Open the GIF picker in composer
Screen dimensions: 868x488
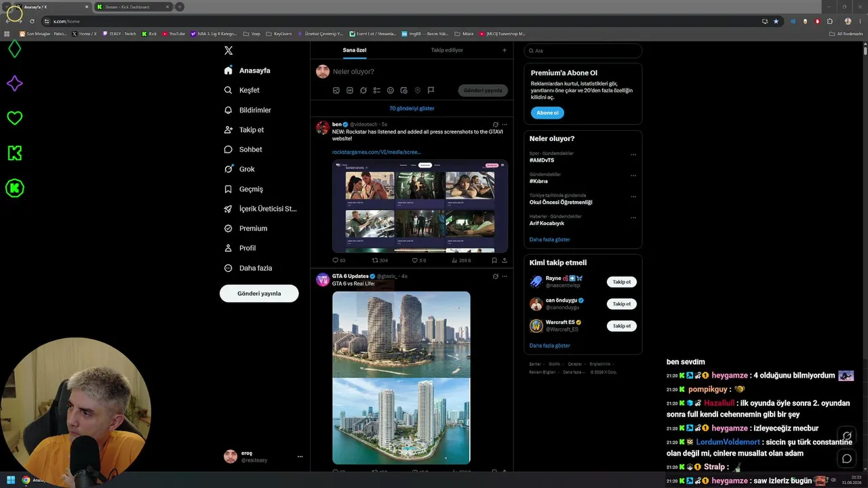pos(350,90)
